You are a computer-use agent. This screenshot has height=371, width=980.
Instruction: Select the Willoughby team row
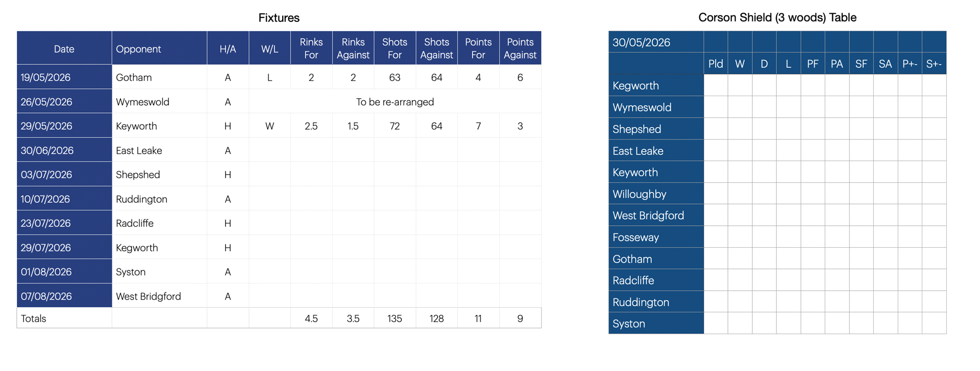777,194
